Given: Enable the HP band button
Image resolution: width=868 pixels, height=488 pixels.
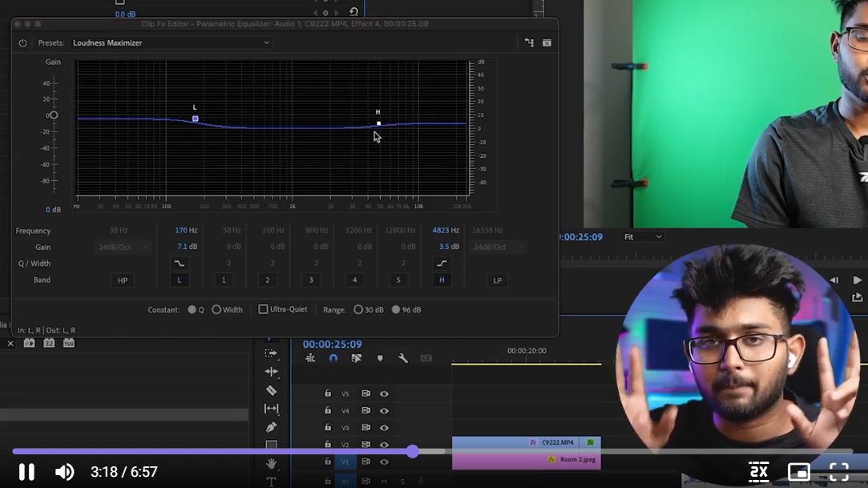Looking at the screenshot, I should tap(123, 280).
